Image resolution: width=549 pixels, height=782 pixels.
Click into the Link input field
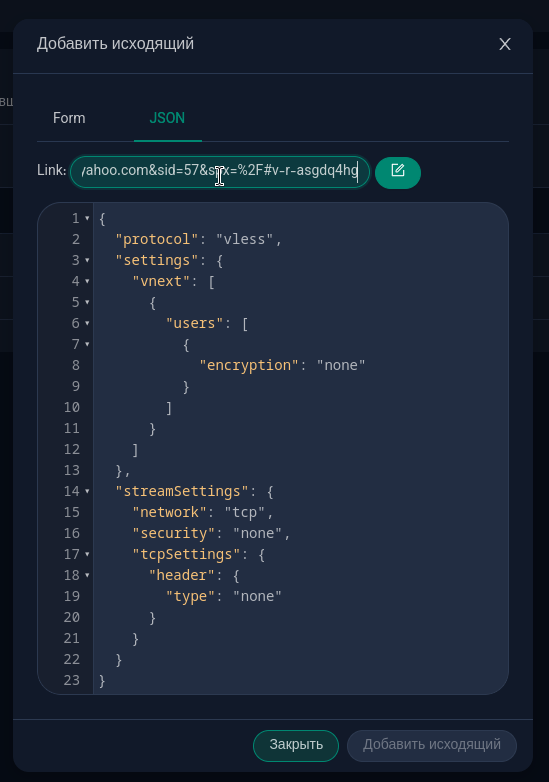(220, 172)
